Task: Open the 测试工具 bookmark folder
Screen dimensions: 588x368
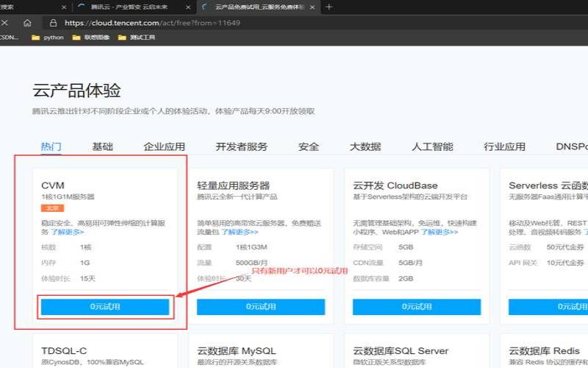Action: (137, 37)
